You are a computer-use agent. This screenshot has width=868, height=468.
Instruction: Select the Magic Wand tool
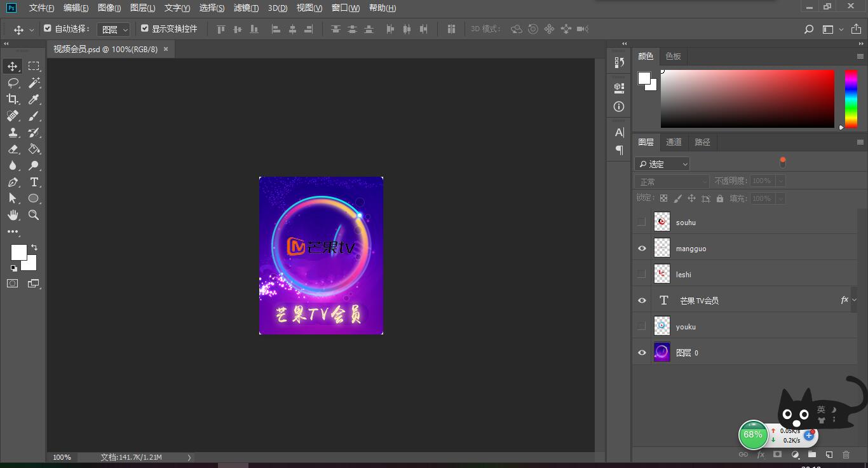(x=34, y=83)
